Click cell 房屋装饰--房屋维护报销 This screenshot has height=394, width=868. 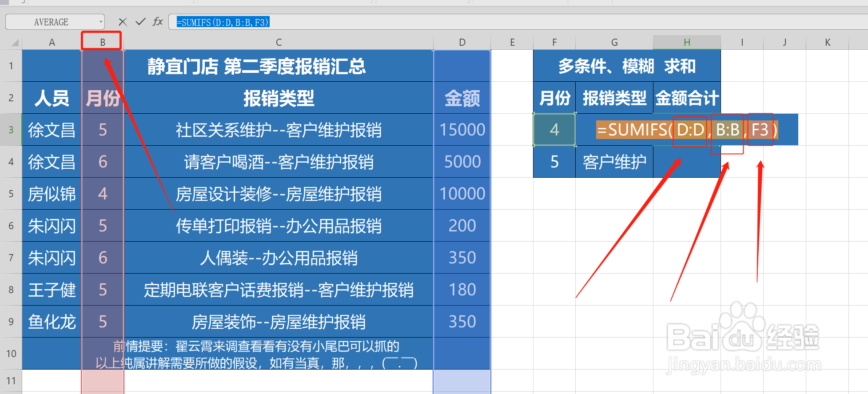(279, 322)
